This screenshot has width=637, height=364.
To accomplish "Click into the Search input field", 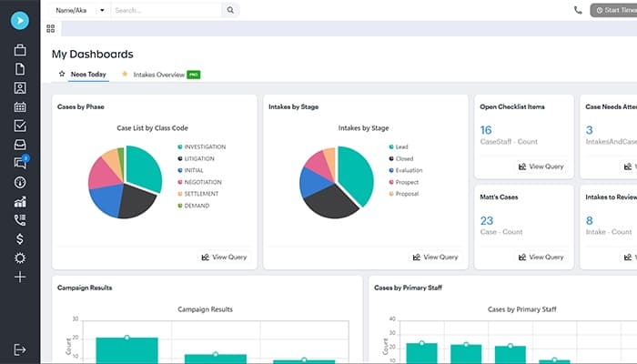I will [167, 10].
